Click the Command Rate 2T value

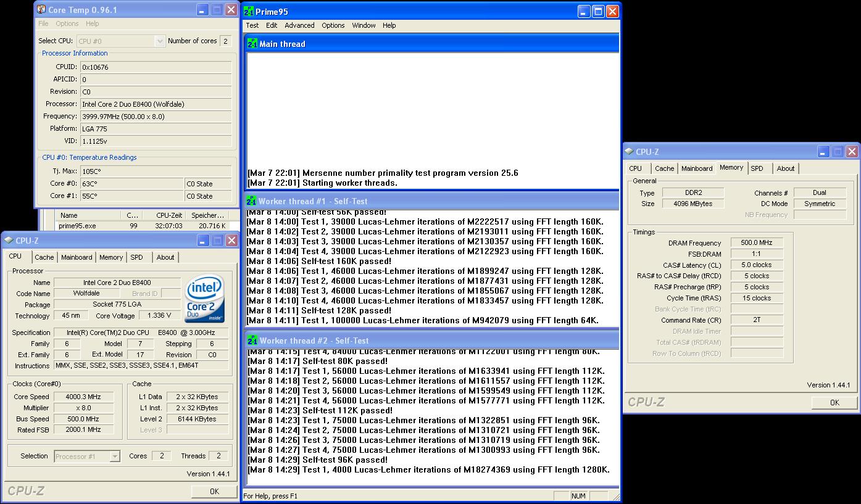[757, 320]
